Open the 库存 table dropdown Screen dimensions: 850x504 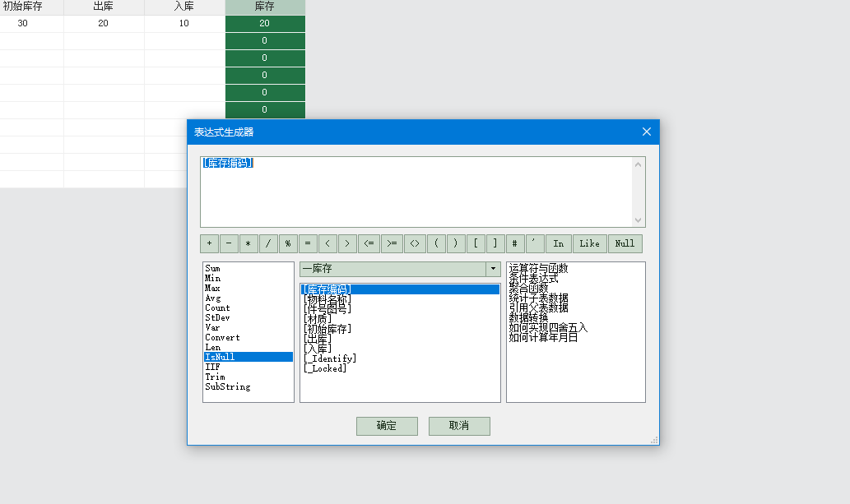[493, 269]
